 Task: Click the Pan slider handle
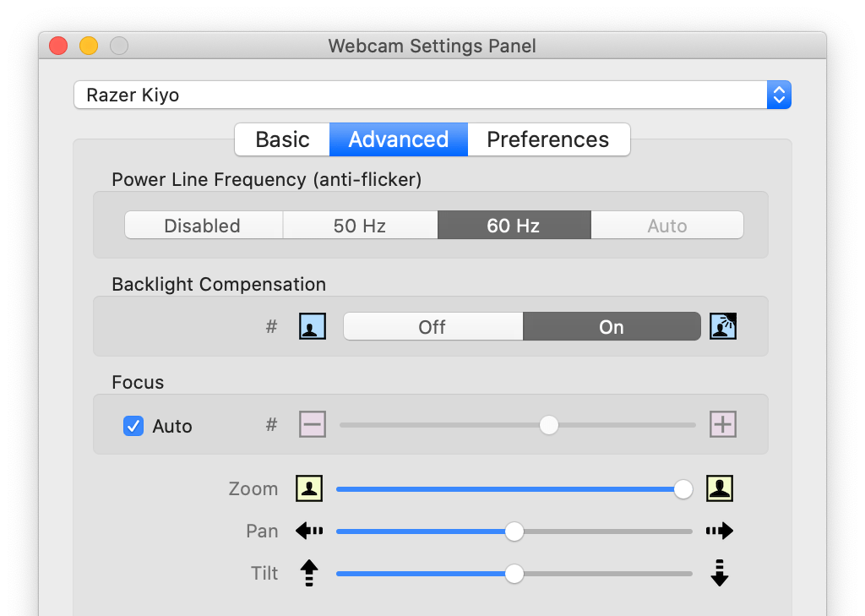(514, 532)
